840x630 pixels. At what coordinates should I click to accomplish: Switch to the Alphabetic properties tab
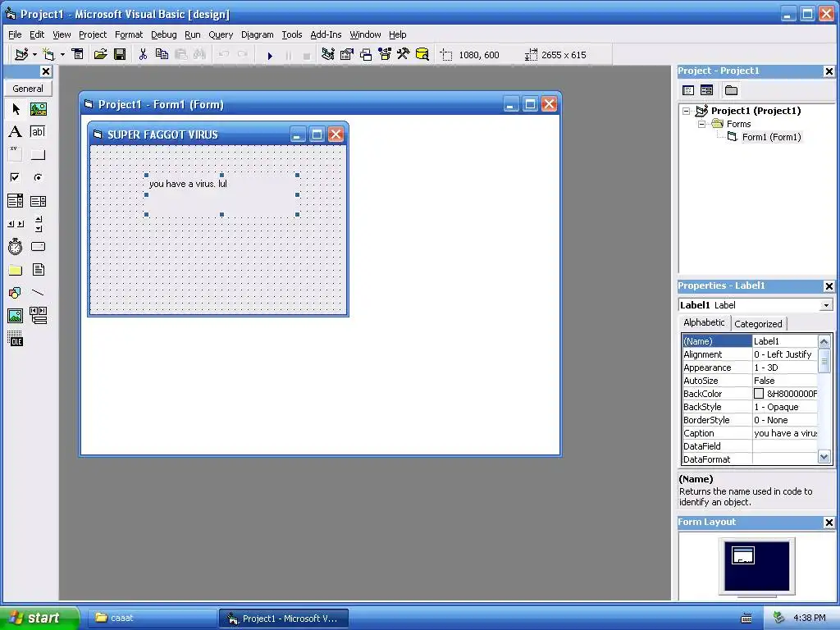pyautogui.click(x=704, y=322)
